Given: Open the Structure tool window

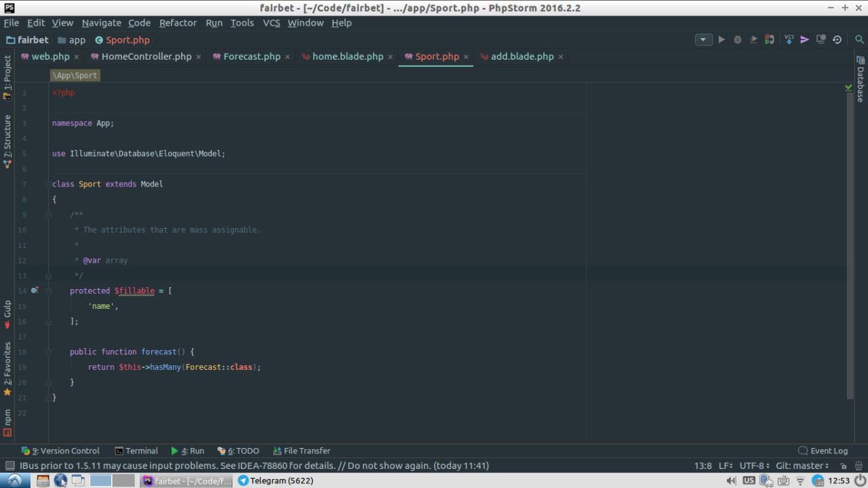Looking at the screenshot, I should tap(7, 141).
